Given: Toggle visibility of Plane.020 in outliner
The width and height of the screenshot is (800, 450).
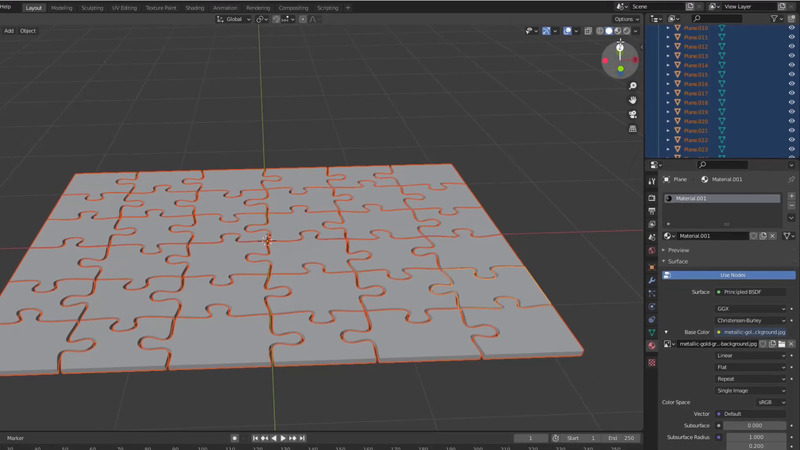Looking at the screenshot, I should (x=791, y=121).
